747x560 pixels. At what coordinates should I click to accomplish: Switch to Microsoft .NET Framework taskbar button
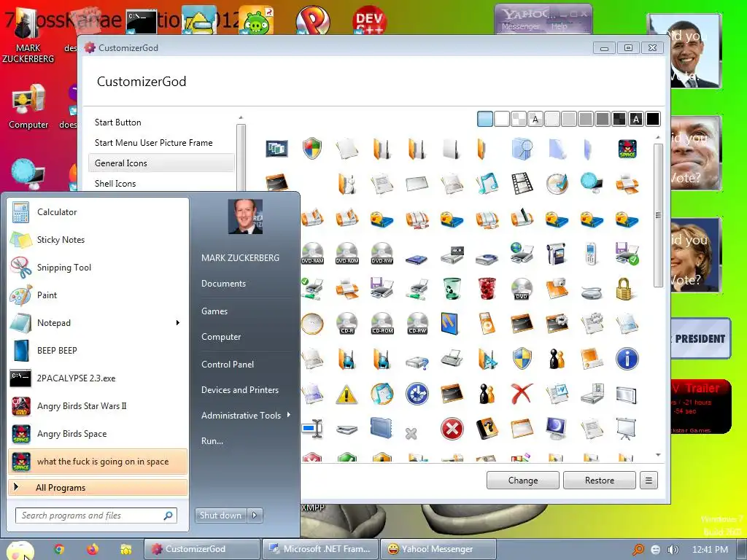(x=320, y=549)
